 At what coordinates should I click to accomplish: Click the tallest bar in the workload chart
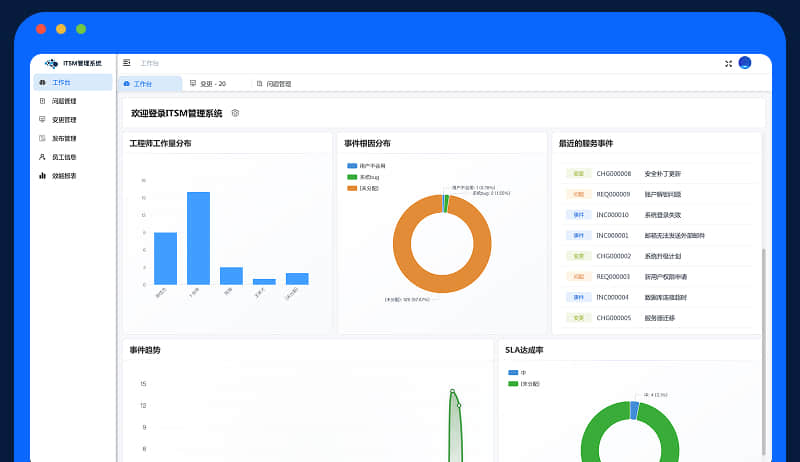198,238
